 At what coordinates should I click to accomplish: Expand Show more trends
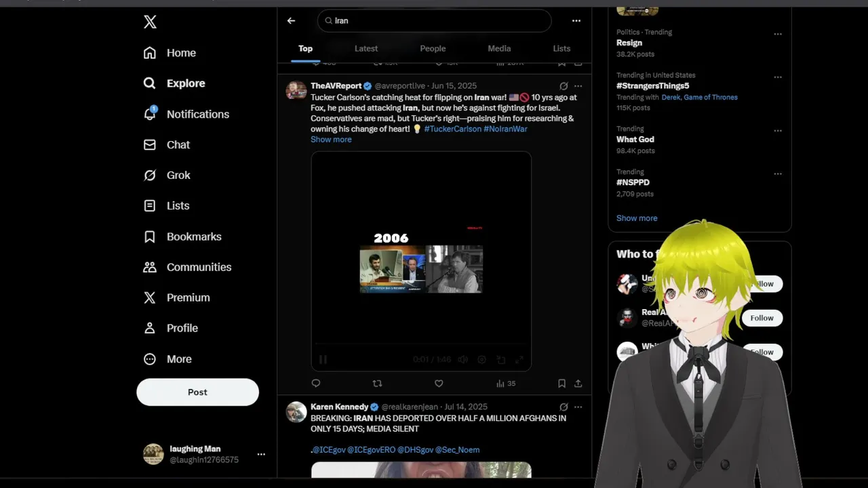[x=637, y=218]
